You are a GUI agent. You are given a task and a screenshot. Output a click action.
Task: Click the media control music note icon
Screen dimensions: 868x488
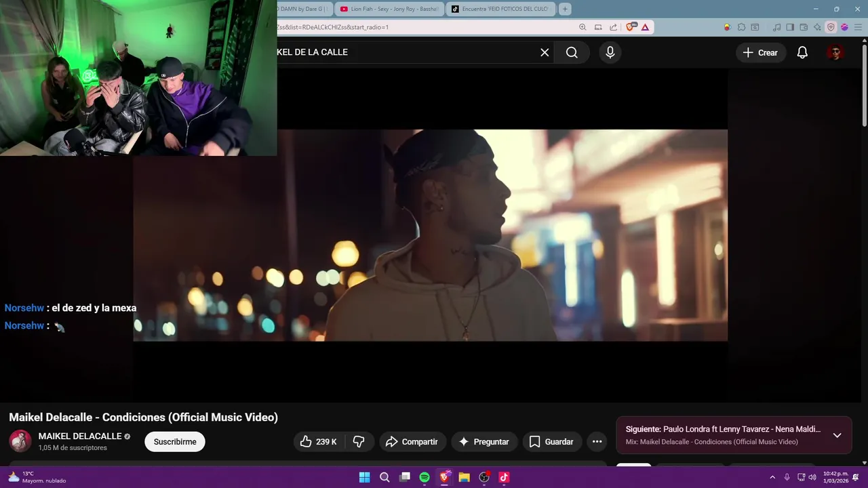[776, 27]
